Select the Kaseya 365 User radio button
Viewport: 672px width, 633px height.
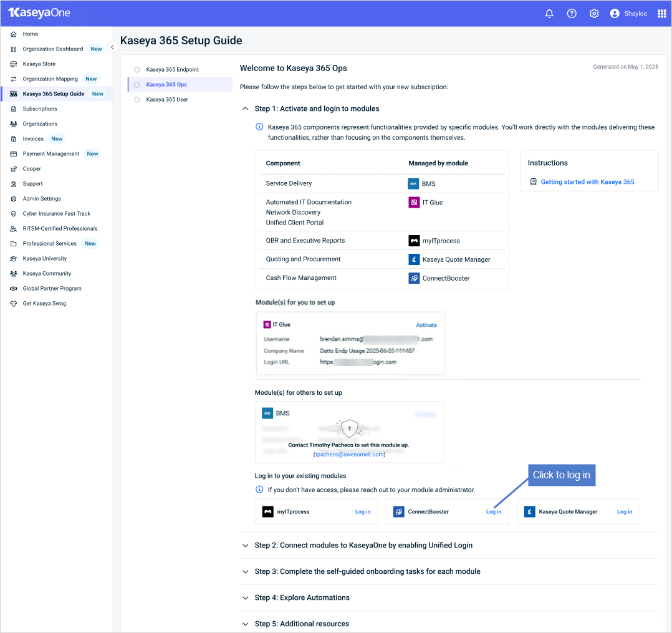(x=137, y=100)
